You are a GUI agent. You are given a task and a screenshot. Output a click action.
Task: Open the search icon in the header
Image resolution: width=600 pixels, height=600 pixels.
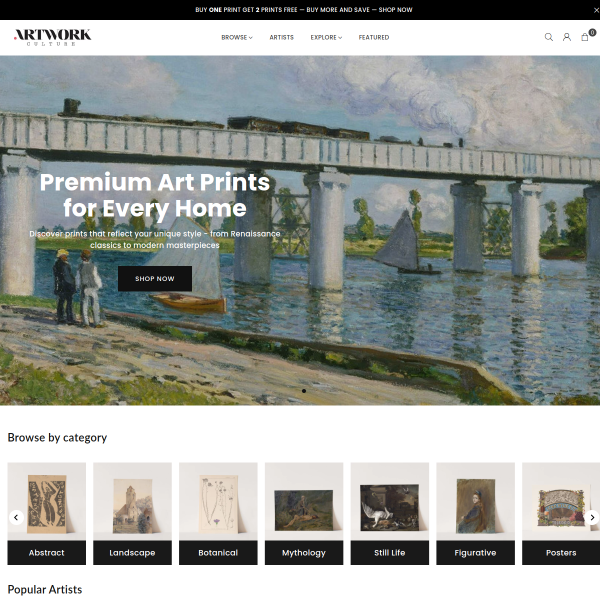[548, 37]
